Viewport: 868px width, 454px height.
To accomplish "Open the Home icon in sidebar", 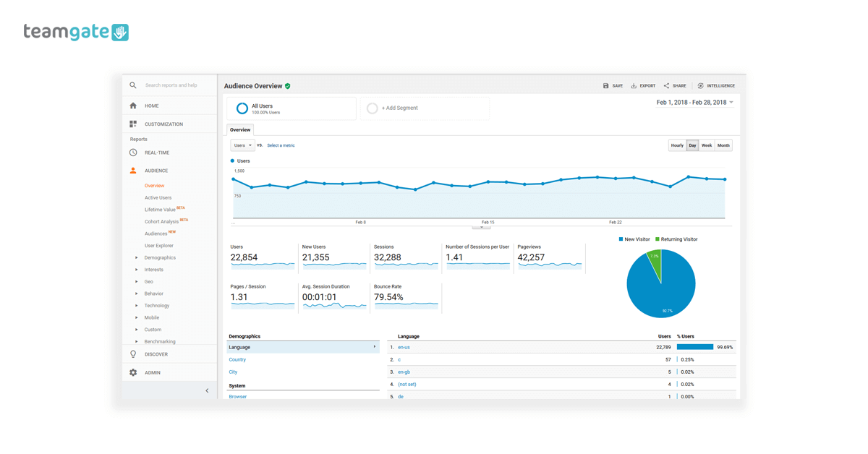I will pyautogui.click(x=133, y=106).
